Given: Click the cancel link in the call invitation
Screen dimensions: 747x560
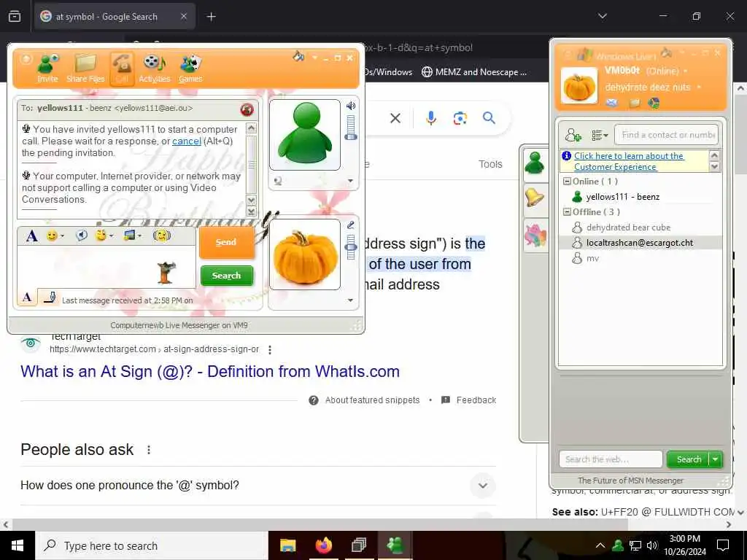Looking at the screenshot, I should pos(186,141).
